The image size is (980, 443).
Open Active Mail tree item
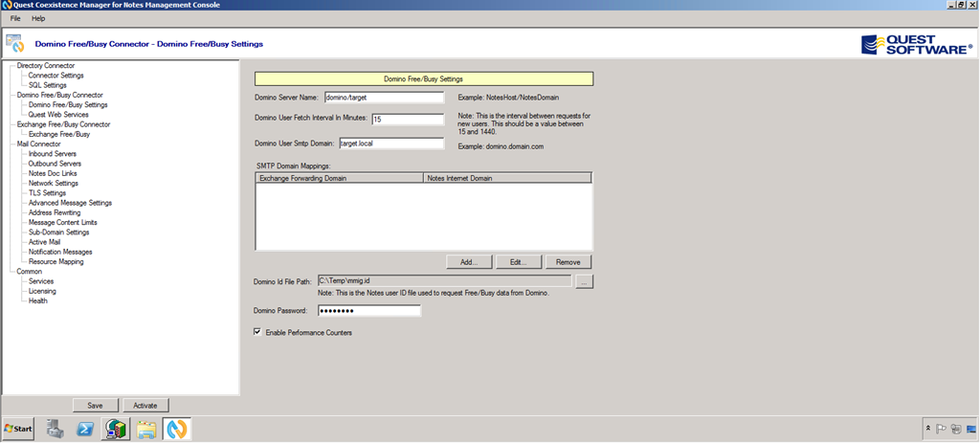point(44,242)
